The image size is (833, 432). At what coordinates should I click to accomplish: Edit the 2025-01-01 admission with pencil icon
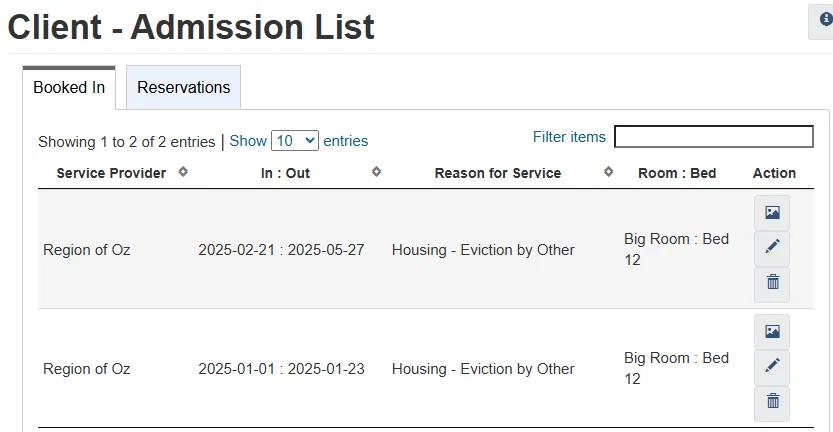point(772,367)
